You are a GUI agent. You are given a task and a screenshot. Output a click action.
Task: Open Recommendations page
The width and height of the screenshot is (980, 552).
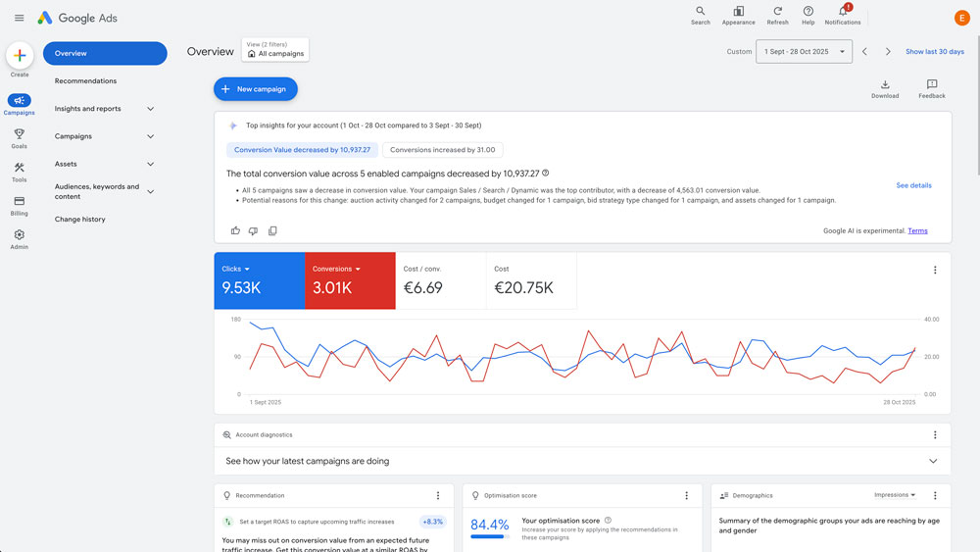click(x=85, y=81)
